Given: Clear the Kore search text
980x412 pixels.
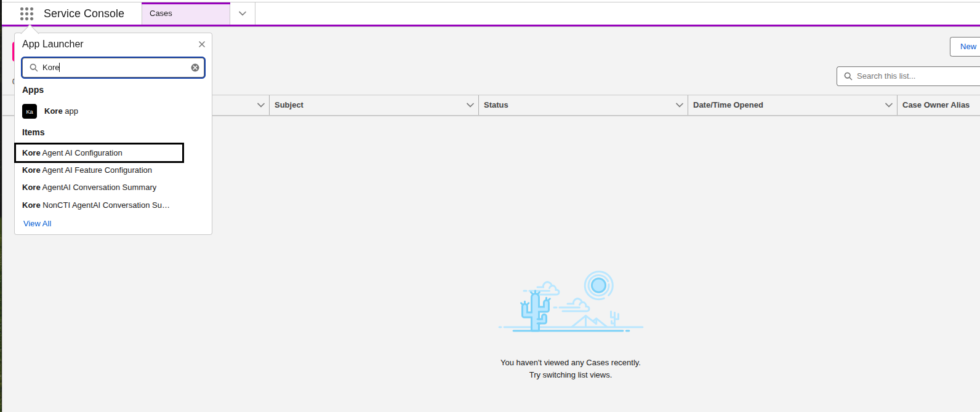Looking at the screenshot, I should 195,68.
